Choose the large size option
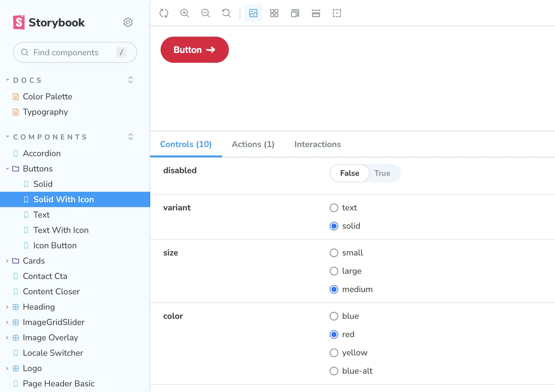The width and height of the screenshot is (555, 392). [334, 271]
